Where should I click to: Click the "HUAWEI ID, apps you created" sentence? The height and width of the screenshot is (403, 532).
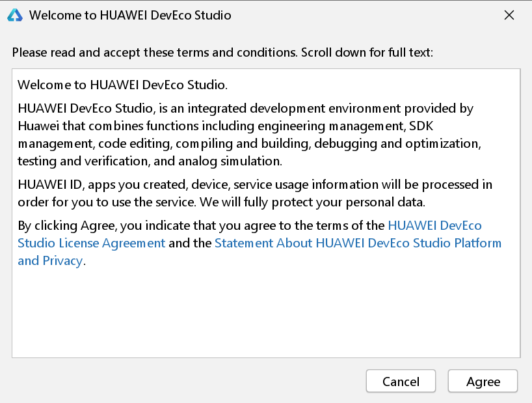point(98,184)
